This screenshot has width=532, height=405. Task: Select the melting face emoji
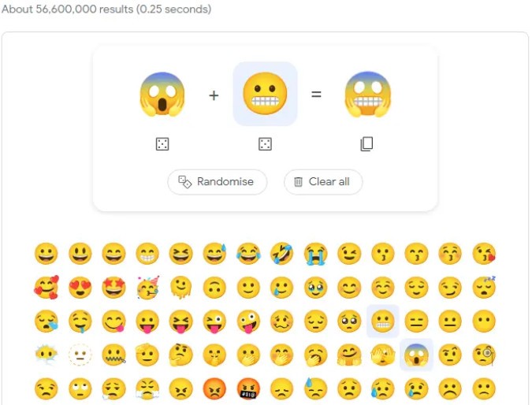180,288
